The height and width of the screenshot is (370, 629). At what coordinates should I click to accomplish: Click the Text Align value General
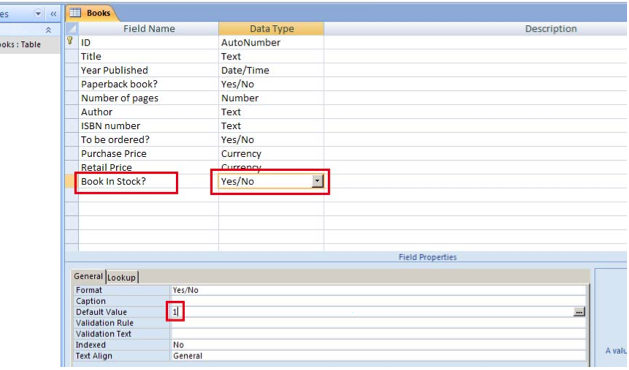click(x=378, y=356)
